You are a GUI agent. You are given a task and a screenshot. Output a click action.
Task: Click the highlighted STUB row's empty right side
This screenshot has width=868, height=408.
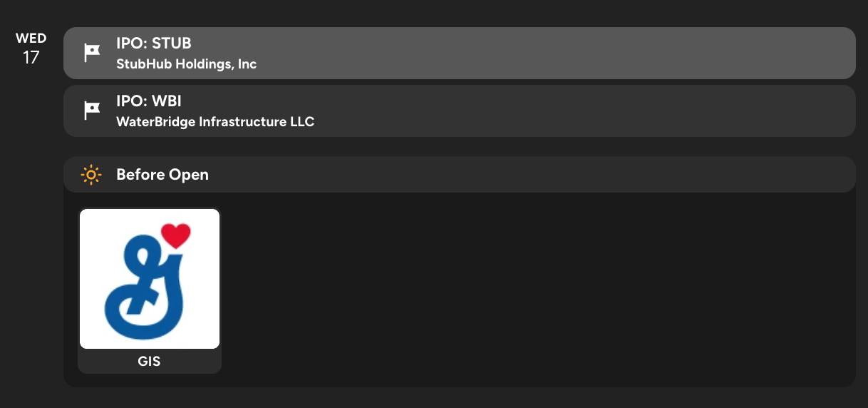pos(641,53)
